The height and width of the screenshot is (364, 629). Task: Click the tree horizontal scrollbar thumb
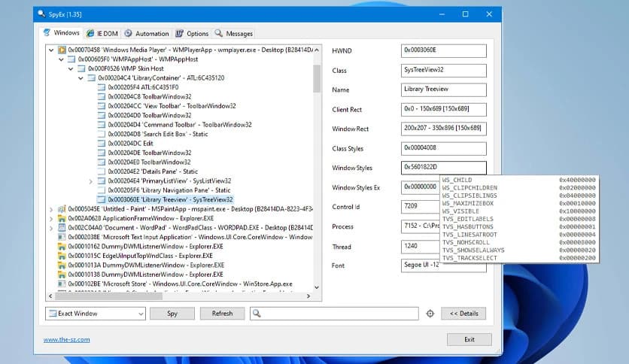pos(108,296)
